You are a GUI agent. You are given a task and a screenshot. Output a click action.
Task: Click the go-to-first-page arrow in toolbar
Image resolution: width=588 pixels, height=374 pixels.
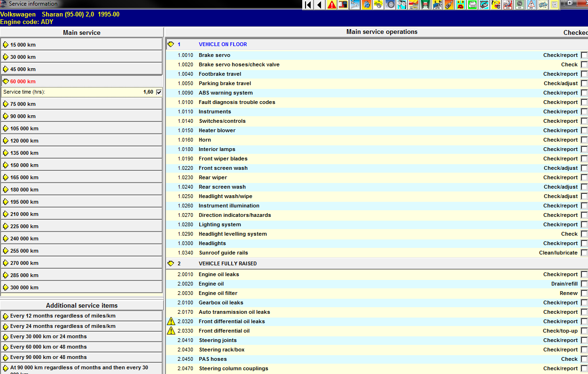(x=308, y=5)
